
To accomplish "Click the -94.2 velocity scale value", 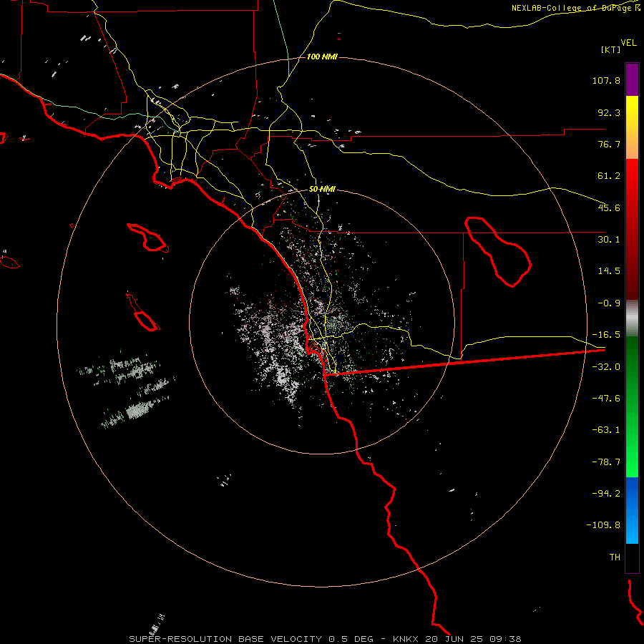I will point(606,493).
